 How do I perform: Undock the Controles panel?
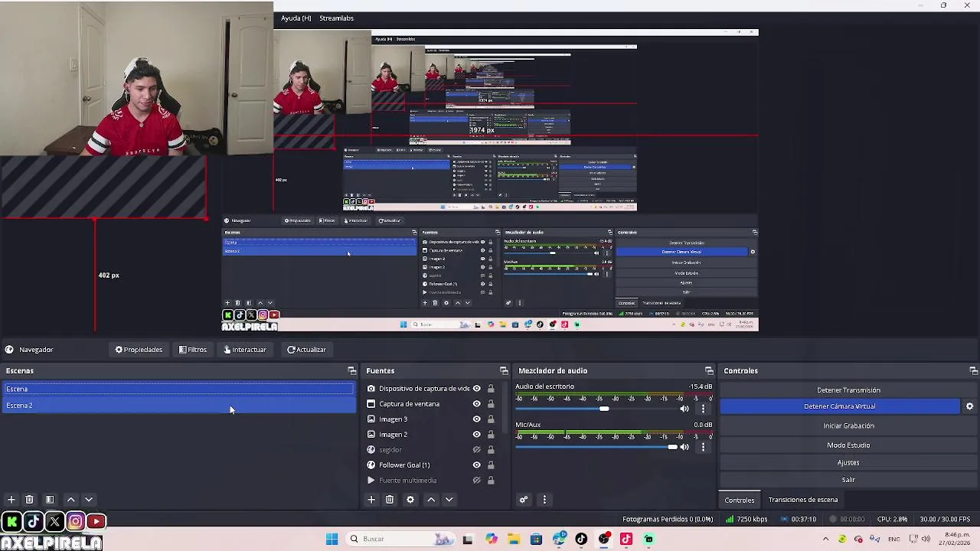tap(973, 371)
